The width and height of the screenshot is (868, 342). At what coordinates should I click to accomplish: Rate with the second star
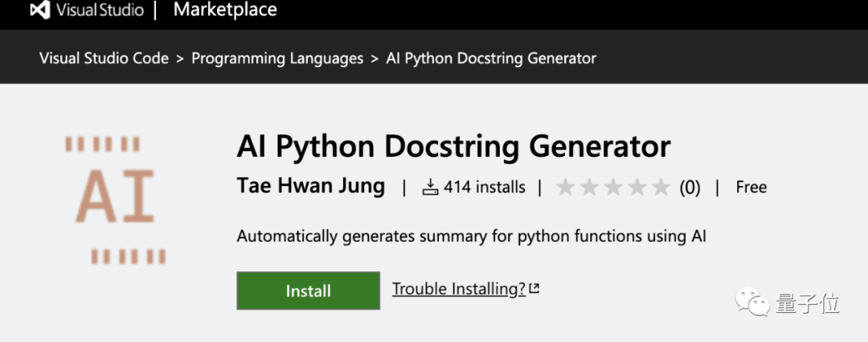click(589, 187)
